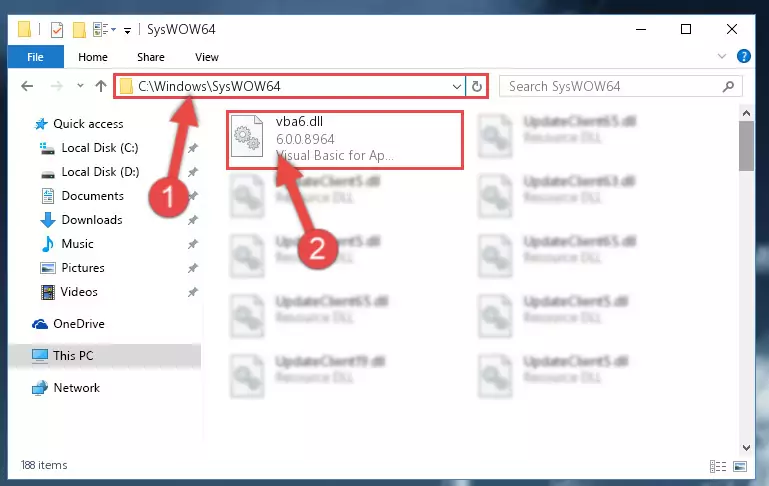
Task: Click the Quick access star icon
Action: point(41,124)
